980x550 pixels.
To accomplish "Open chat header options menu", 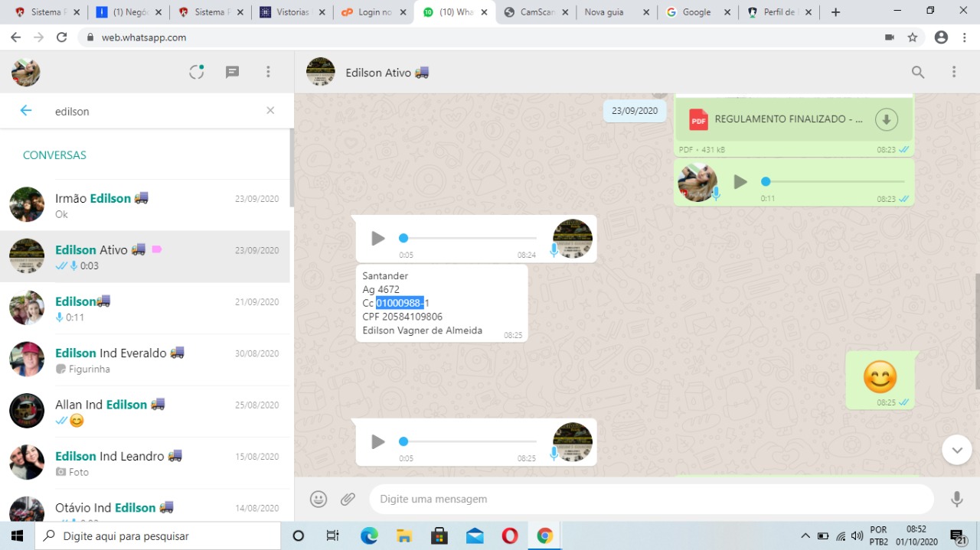I will (954, 72).
